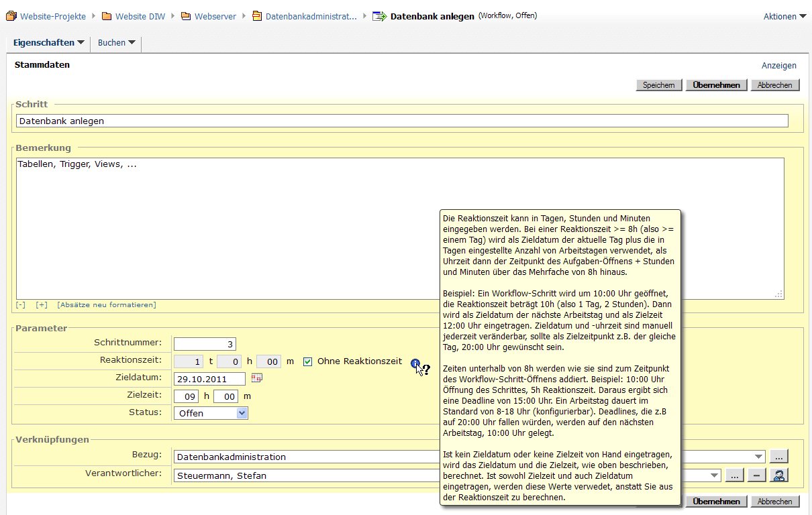Image resolution: width=812 pixels, height=515 pixels.
Task: Click the Datenbank anlegen page title
Action: coord(432,16)
